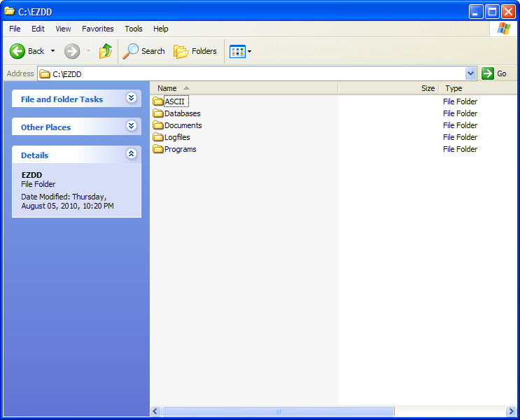The width and height of the screenshot is (520, 420).
Task: Expand the File and Folder Tasks panel
Action: [131, 99]
